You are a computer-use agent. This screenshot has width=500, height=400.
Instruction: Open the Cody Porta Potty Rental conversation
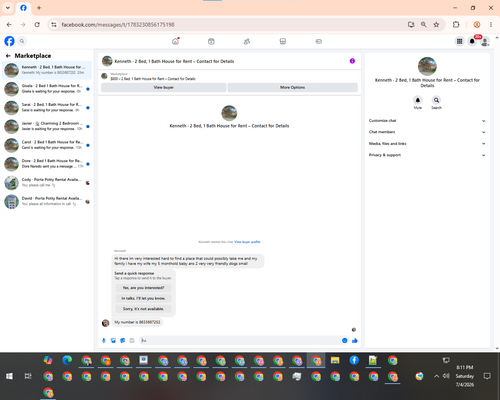[47, 182]
